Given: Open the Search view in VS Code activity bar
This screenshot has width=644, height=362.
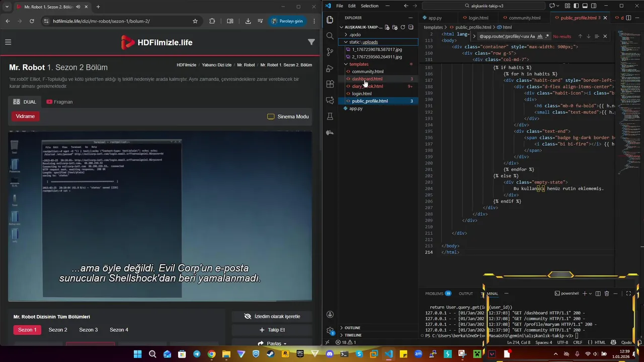Looking at the screenshot, I should pos(330,36).
